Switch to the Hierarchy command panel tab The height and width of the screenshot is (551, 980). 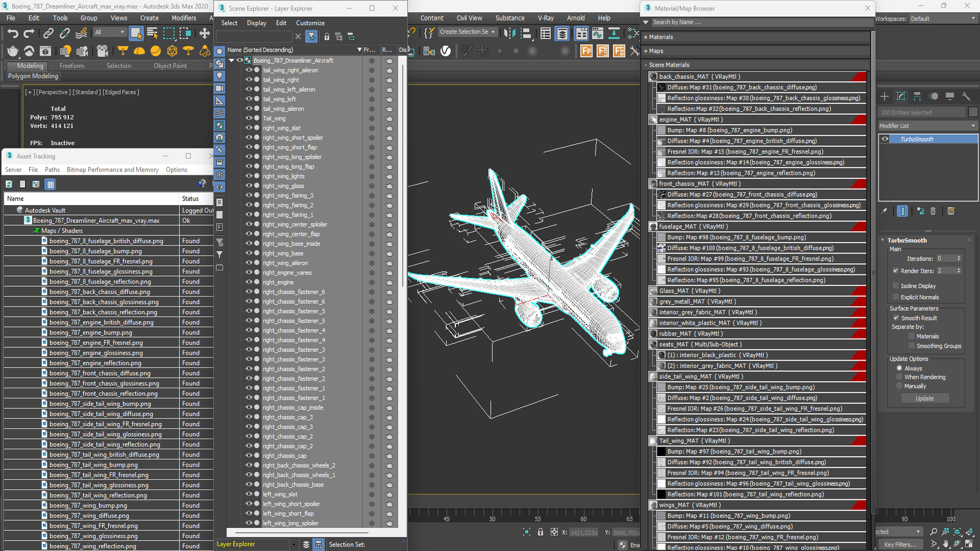pyautogui.click(x=917, y=96)
